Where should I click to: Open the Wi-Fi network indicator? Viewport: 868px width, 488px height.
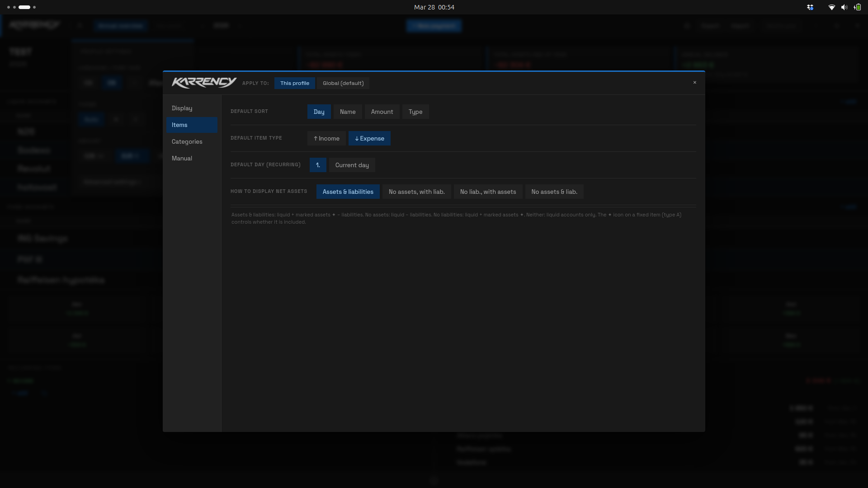pos(831,7)
